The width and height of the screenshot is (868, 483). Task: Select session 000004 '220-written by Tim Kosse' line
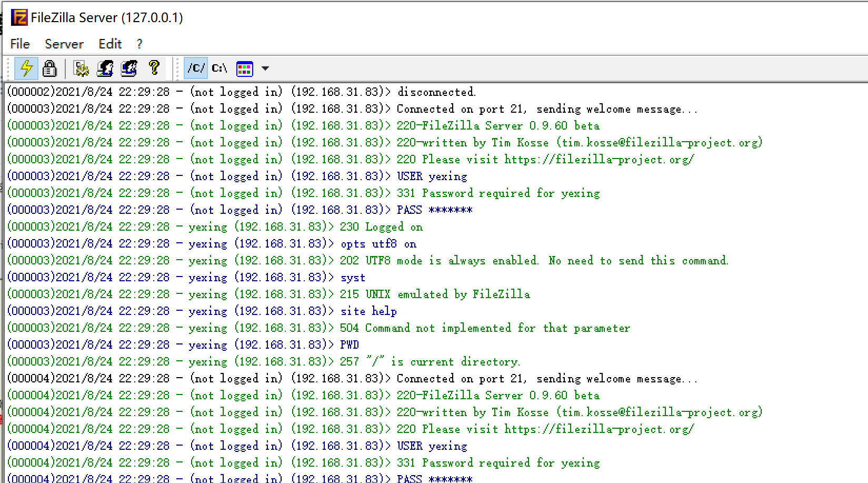[x=385, y=412]
